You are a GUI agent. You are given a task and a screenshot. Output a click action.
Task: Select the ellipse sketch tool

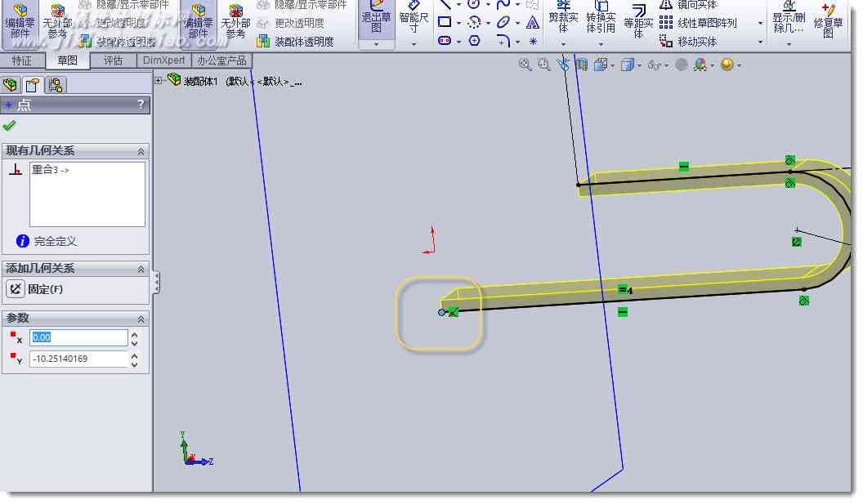click(x=503, y=22)
